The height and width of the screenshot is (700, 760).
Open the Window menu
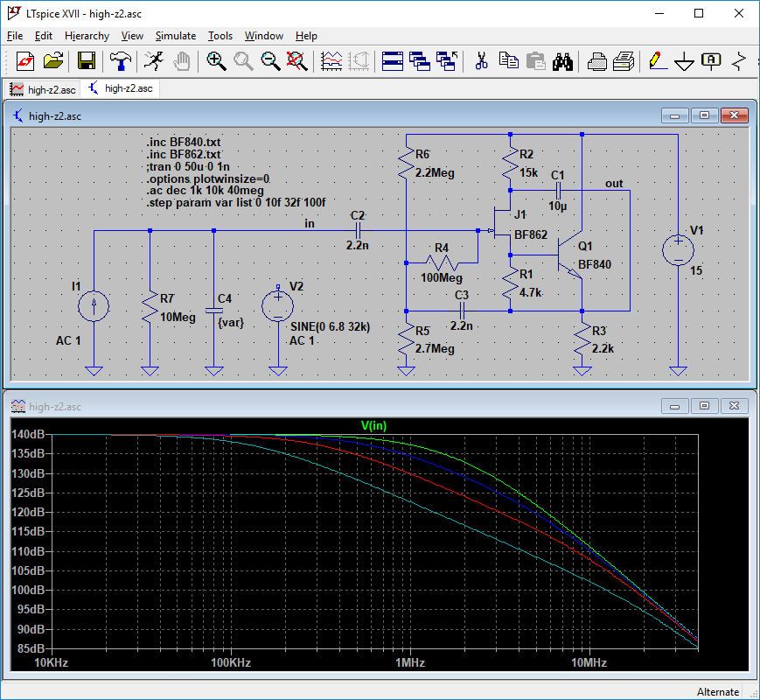[x=263, y=36]
